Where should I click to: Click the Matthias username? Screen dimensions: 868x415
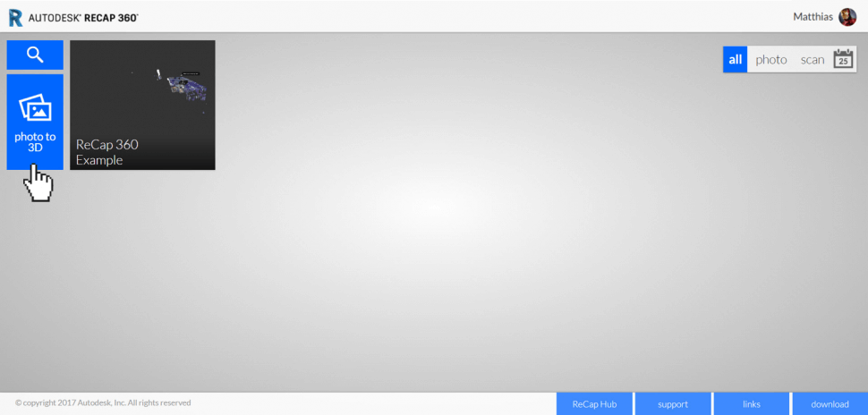[813, 17]
